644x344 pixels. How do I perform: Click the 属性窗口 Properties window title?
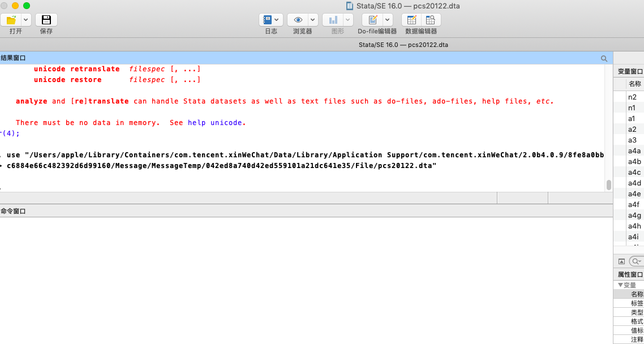click(630, 274)
